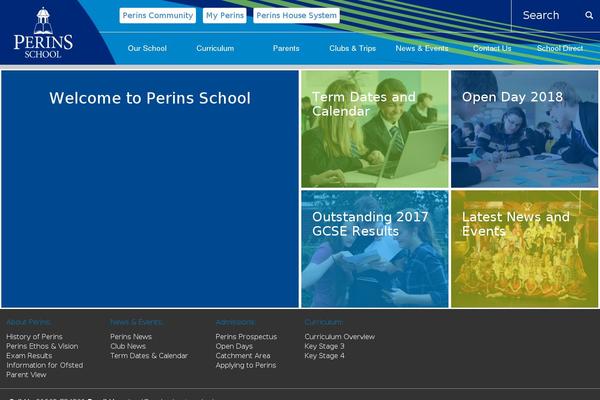
Task: Click the Perins Prospectus footer link
Action: coord(246,337)
